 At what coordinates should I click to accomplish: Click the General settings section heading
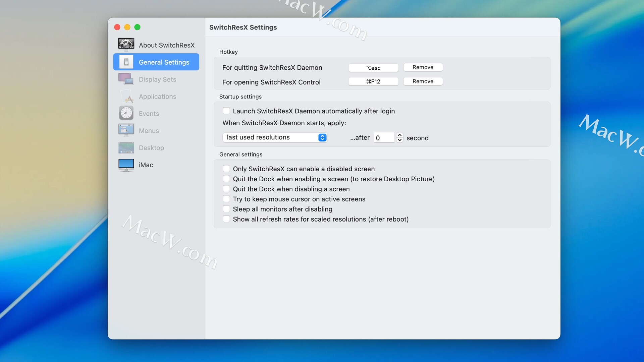241,155
